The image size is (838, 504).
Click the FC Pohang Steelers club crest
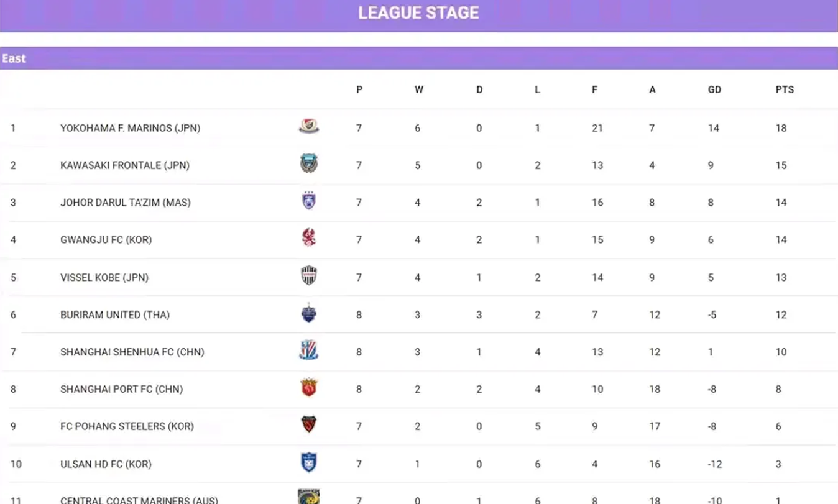308,425
